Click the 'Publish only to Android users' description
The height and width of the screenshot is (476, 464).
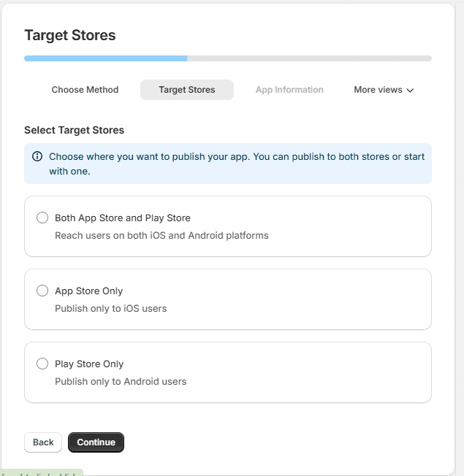click(121, 381)
